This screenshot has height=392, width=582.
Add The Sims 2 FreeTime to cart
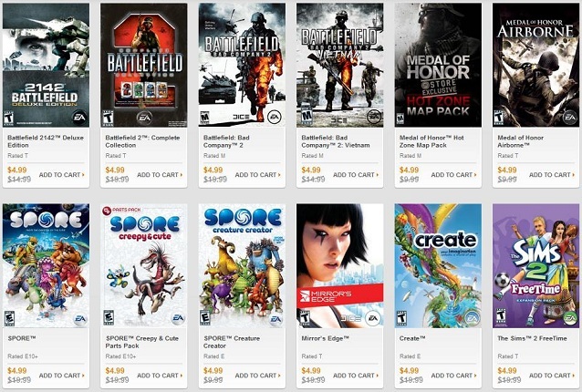tap(552, 376)
